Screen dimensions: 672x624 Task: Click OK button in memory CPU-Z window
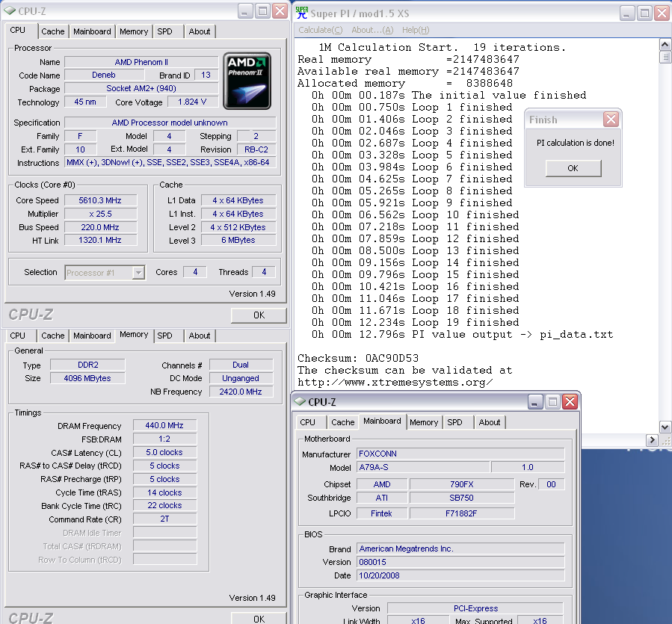click(259, 619)
